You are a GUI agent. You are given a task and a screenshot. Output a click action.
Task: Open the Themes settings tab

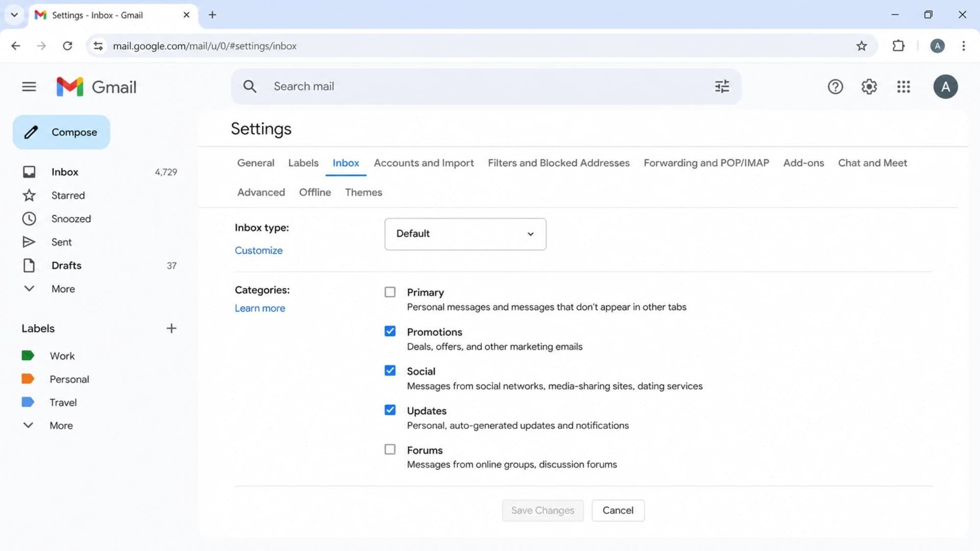363,192
